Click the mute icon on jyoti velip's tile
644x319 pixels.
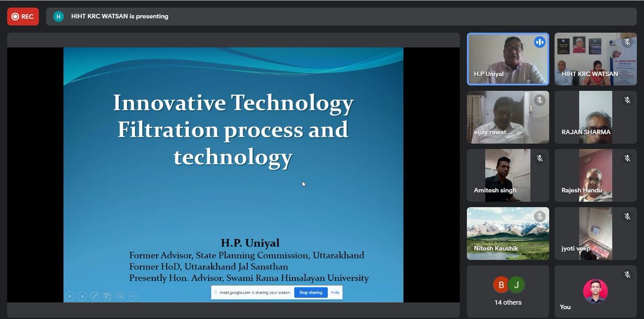click(627, 216)
